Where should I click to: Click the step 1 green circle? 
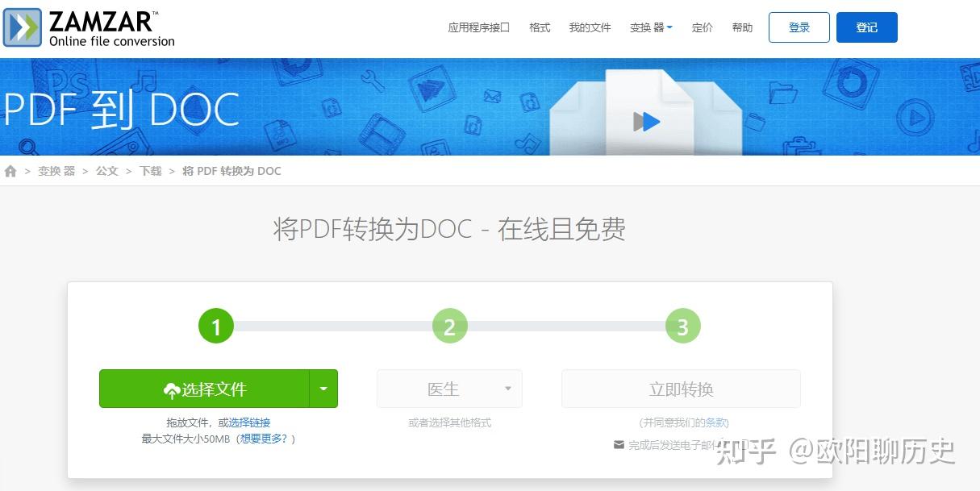pos(216,327)
